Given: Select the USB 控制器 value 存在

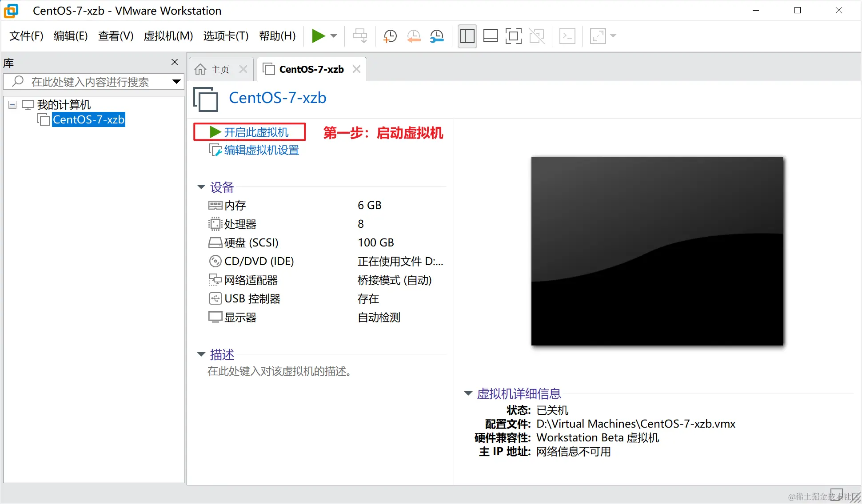Looking at the screenshot, I should tap(368, 298).
